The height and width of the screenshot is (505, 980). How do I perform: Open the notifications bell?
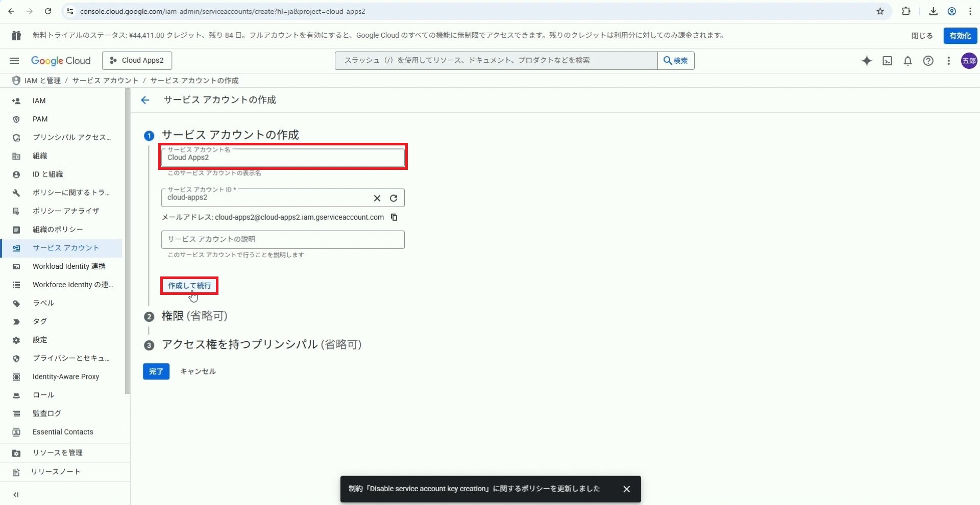(x=908, y=61)
